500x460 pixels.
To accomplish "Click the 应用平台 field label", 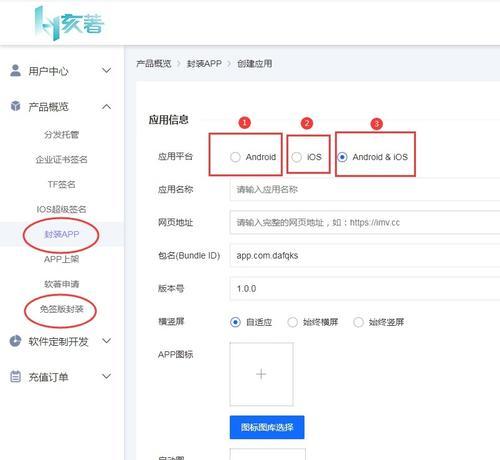I will coord(175,156).
